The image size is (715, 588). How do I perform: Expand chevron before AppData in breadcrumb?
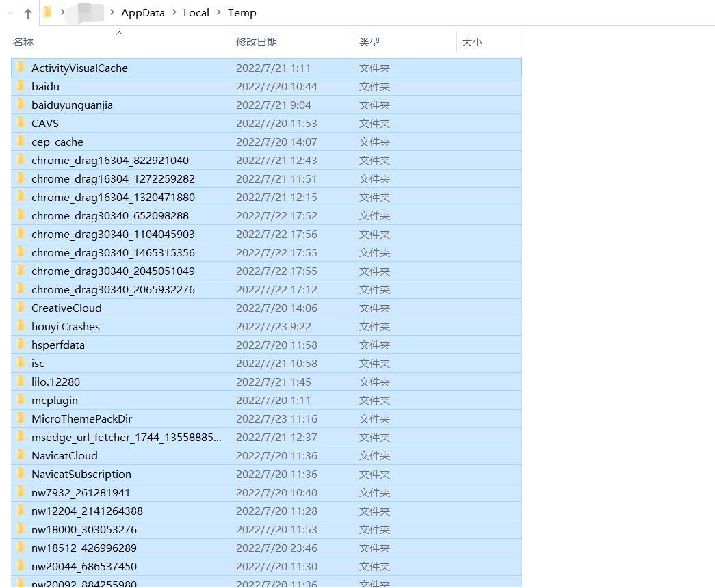pos(112,12)
